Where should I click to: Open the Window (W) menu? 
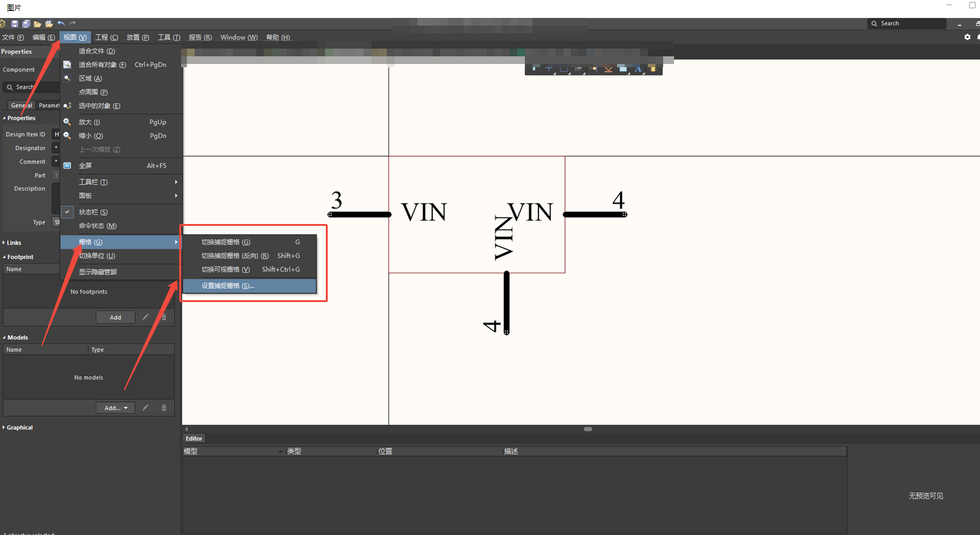tap(239, 37)
